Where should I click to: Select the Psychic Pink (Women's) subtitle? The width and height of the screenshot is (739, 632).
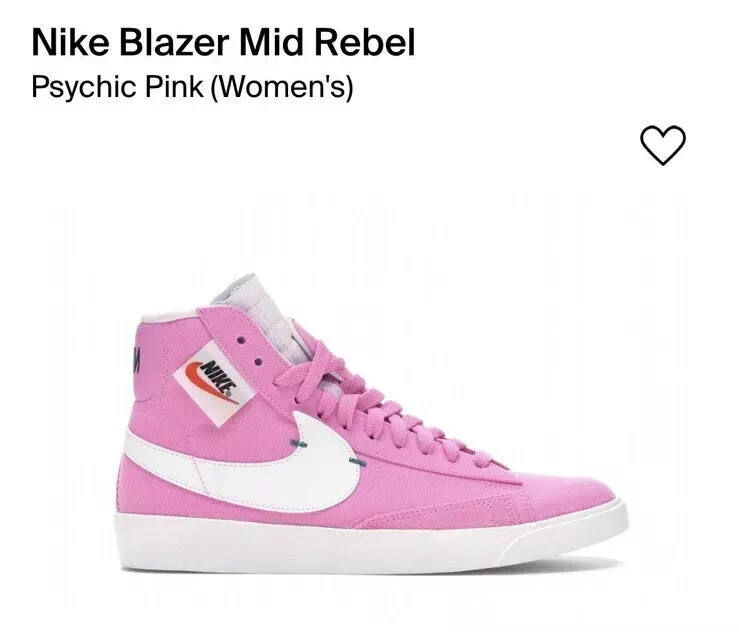coord(192,87)
